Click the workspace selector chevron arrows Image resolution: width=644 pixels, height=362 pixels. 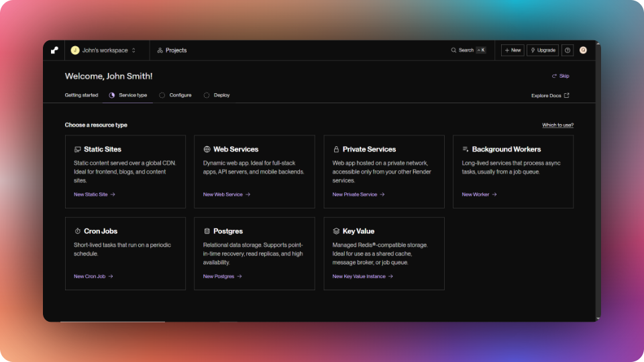[133, 50]
